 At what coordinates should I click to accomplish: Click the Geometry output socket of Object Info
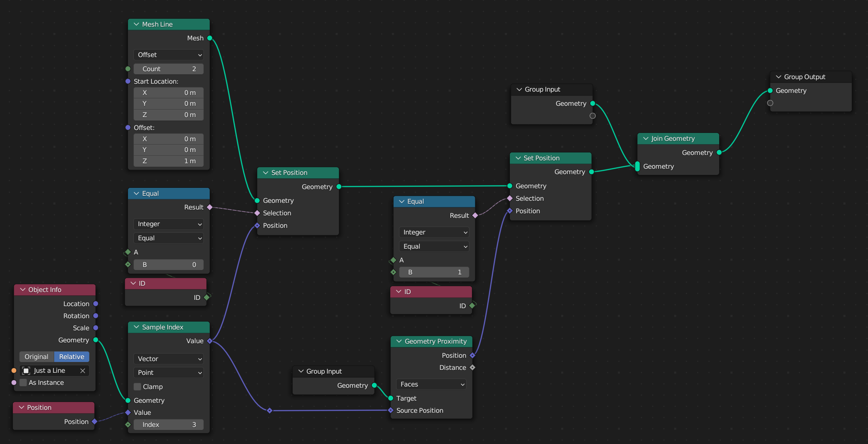pos(95,340)
